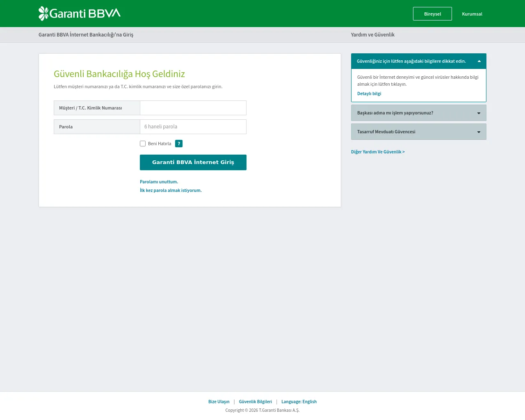525x420 pixels.
Task: Change language via Language: English link
Action: point(299,402)
